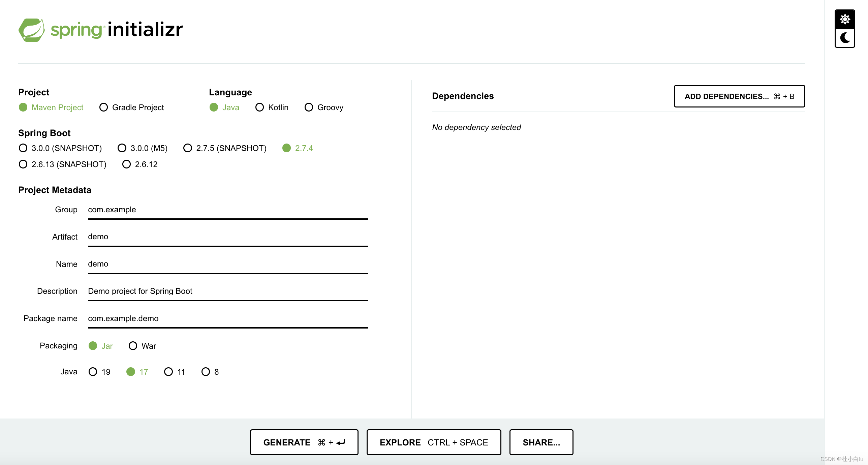Select Spring Boot 3.0.0 (SNAPSHOT)
This screenshot has width=868, height=465.
pyautogui.click(x=60, y=148)
